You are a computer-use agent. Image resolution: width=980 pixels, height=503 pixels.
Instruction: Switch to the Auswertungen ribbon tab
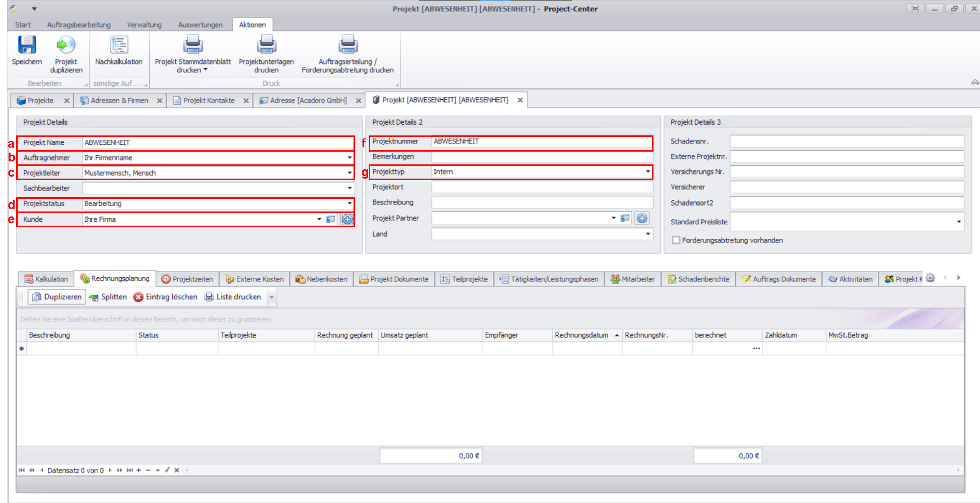coord(200,25)
